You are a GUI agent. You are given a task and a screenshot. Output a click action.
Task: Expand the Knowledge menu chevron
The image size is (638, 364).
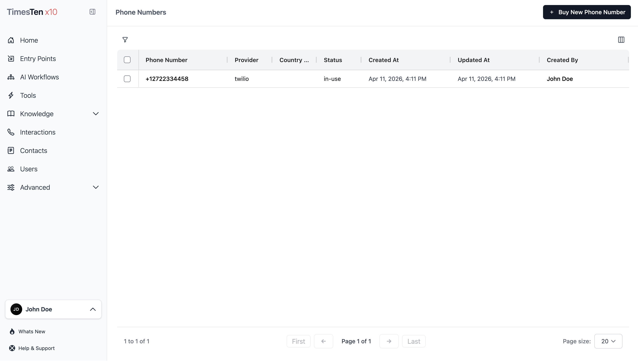(x=96, y=114)
